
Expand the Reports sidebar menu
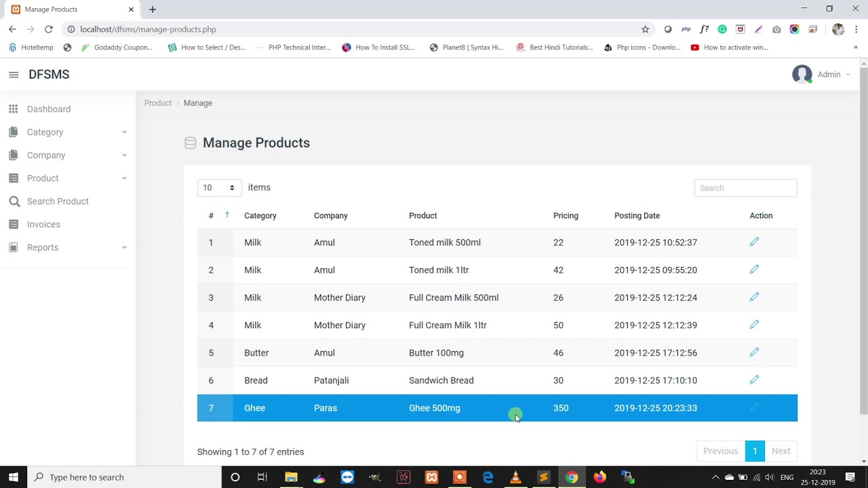click(x=68, y=247)
